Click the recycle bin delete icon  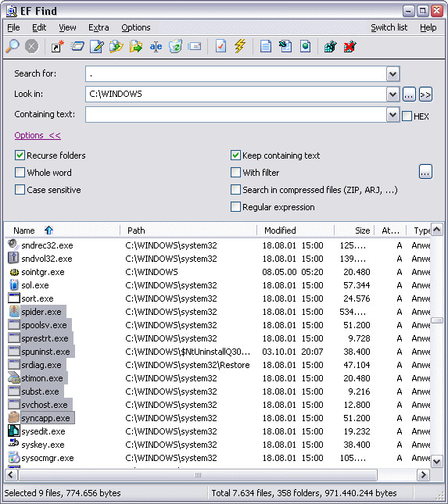[175, 47]
